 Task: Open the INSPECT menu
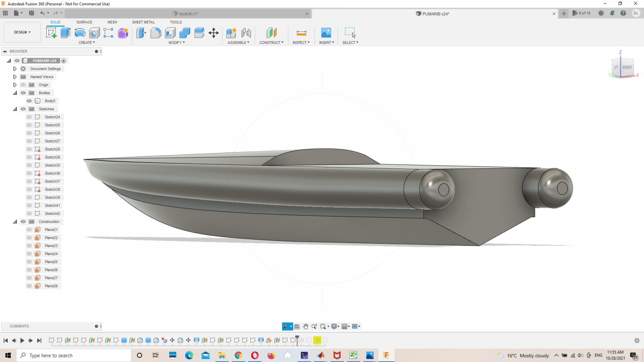coord(301,43)
